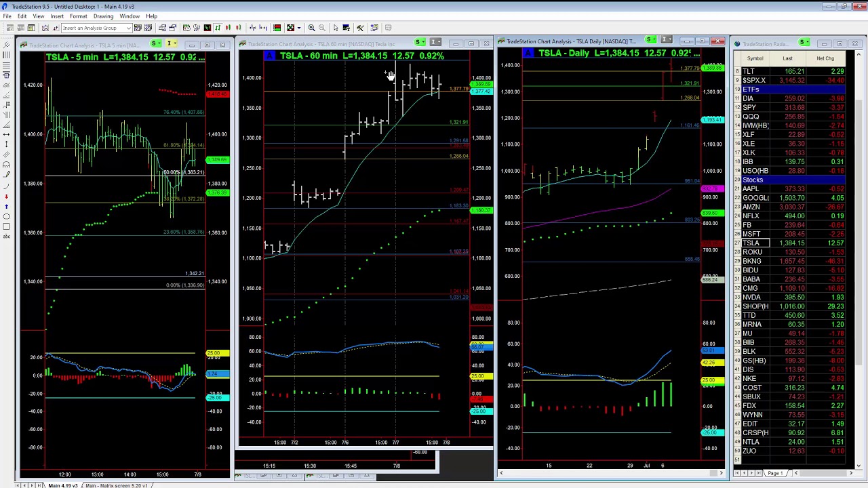
Task: Click the red-green color block toolbar icon
Action: [x=277, y=28]
